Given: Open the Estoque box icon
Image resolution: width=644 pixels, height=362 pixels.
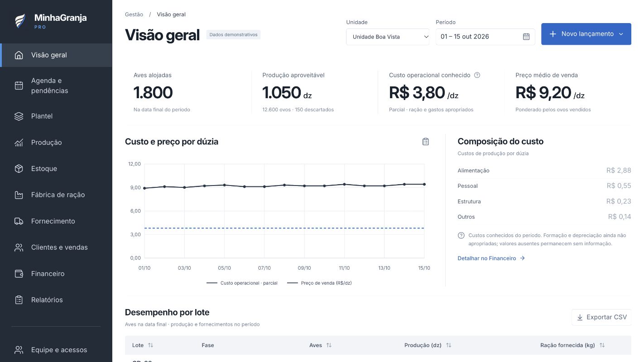Looking at the screenshot, I should (x=19, y=169).
